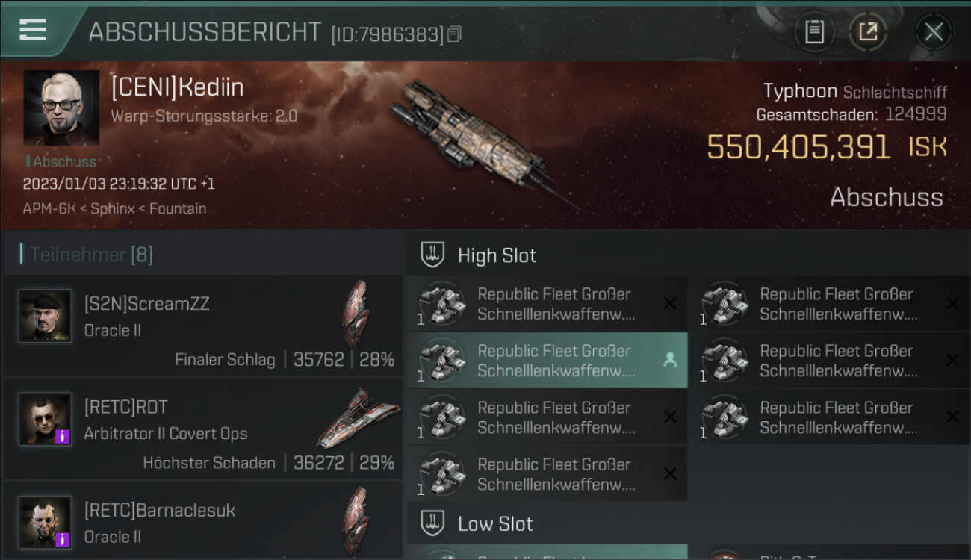Open the Low Slot section header
Image resolution: width=971 pixels, height=560 pixels.
(495, 524)
